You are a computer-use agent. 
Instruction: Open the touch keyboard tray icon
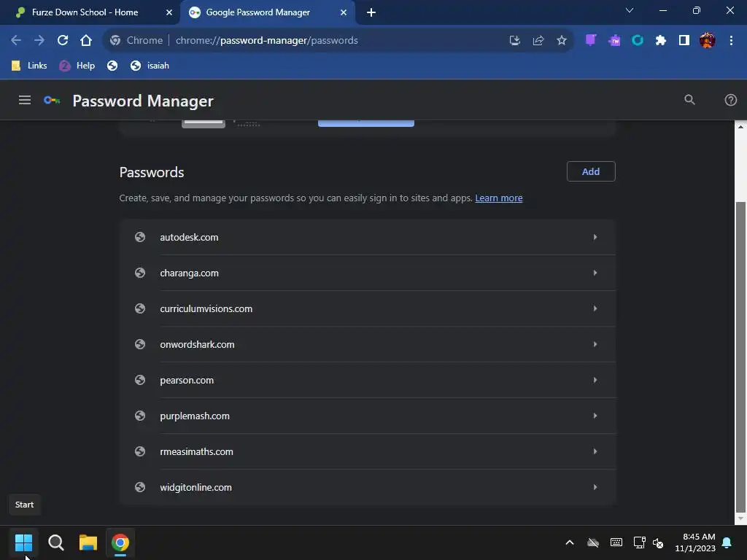616,542
